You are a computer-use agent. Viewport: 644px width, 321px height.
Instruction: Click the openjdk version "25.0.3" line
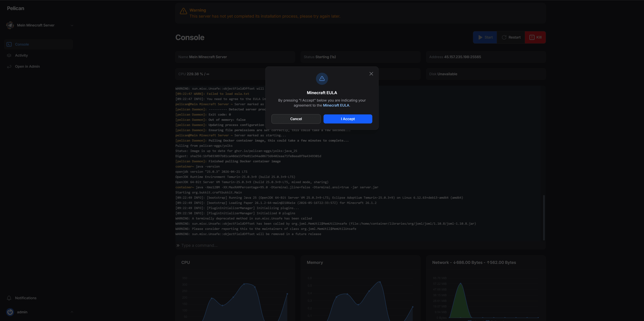tap(211, 172)
